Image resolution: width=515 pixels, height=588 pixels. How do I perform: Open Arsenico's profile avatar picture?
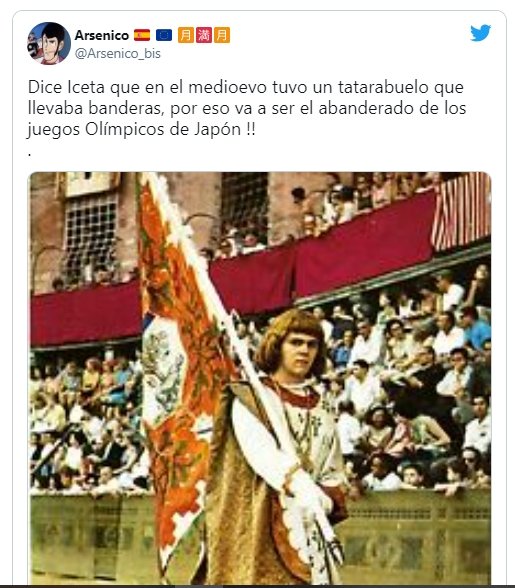pos(49,43)
